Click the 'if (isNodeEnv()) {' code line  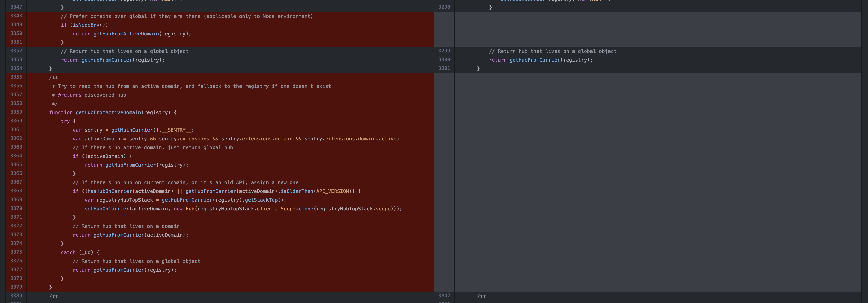click(88, 25)
